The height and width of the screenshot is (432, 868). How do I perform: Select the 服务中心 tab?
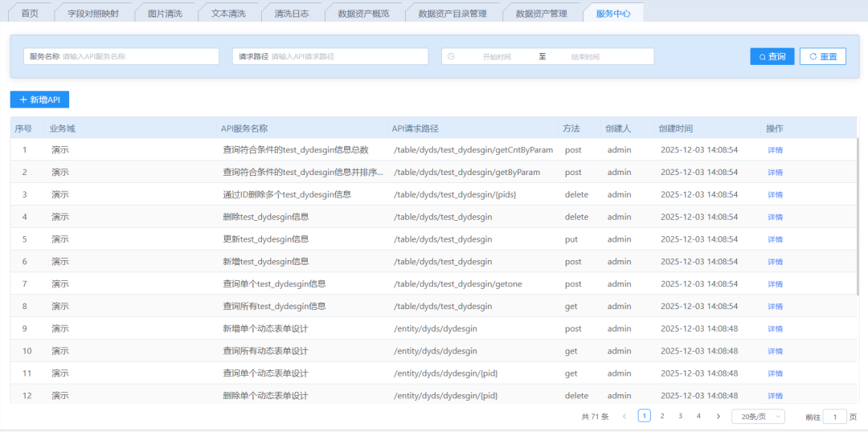point(612,14)
